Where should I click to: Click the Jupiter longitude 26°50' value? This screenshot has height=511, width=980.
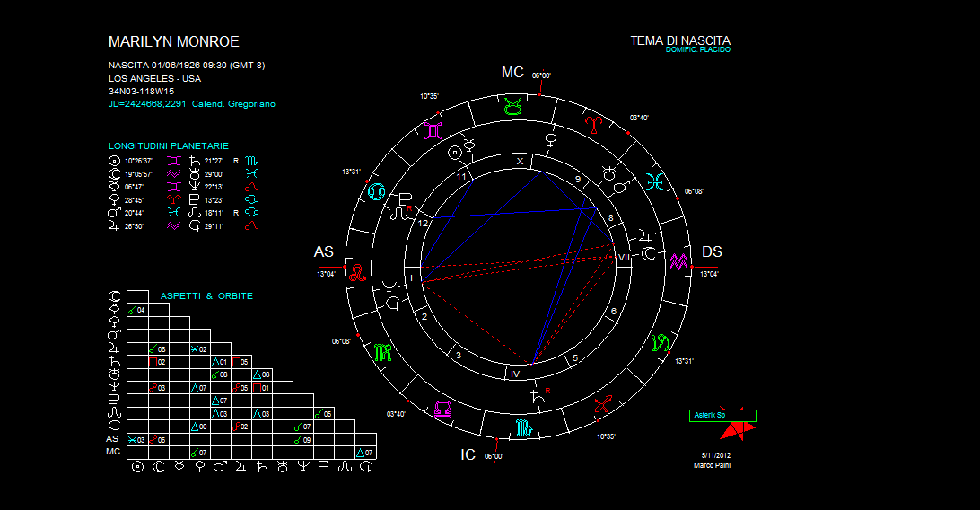point(134,226)
